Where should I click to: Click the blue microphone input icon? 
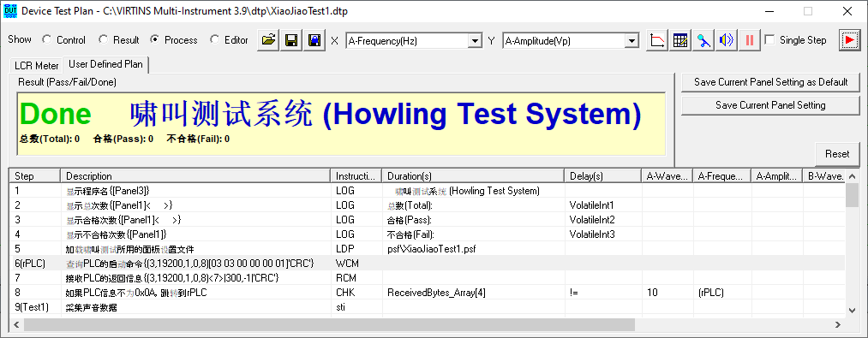[703, 40]
